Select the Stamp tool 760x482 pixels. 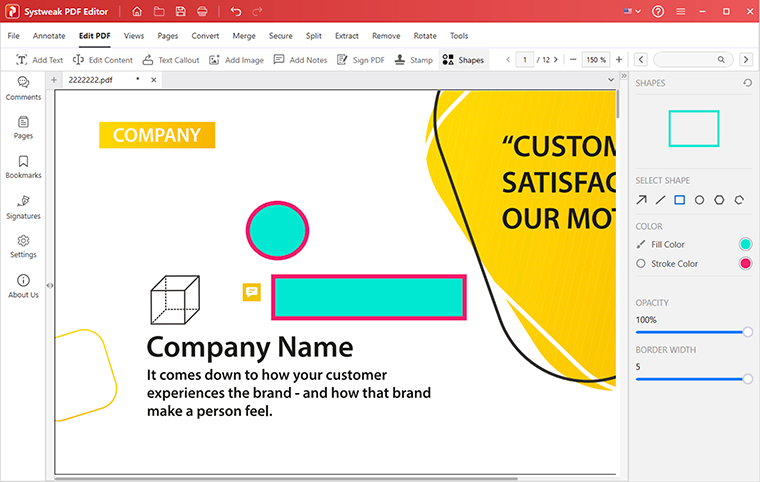tap(413, 60)
